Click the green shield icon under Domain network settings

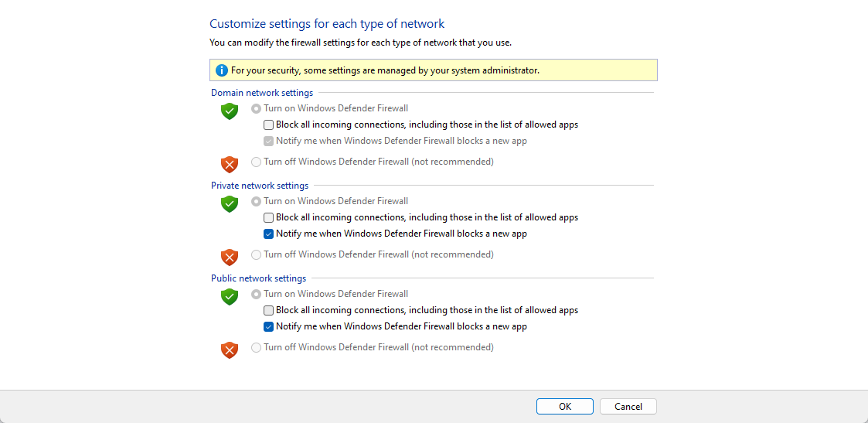pos(230,111)
